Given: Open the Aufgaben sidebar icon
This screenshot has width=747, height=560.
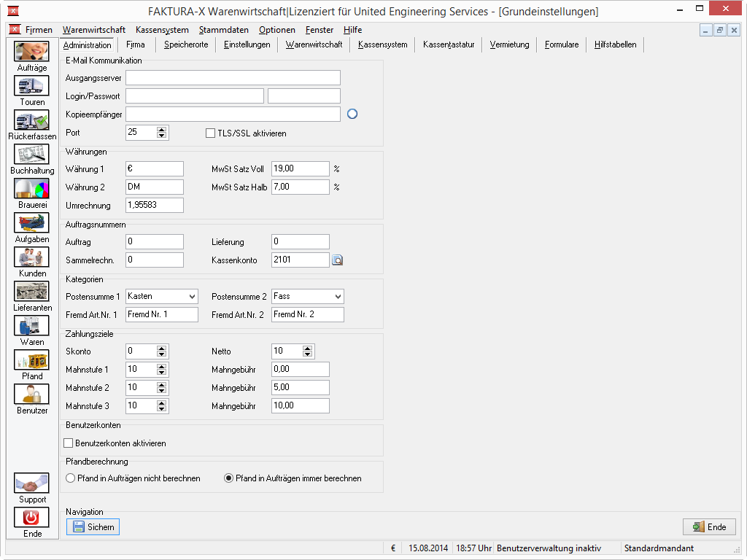Looking at the screenshot, I should [x=31, y=223].
